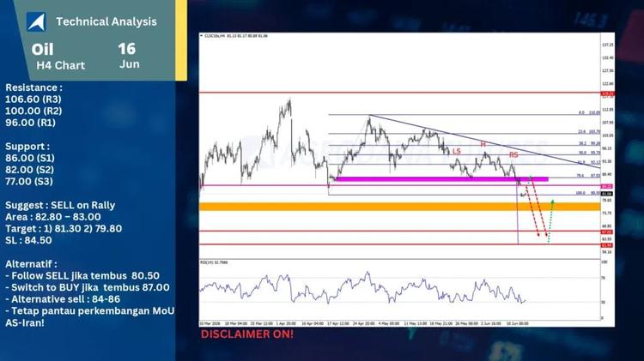Click the DISCLAIMER ON! text
The height and width of the screenshot is (361, 644).
click(247, 334)
